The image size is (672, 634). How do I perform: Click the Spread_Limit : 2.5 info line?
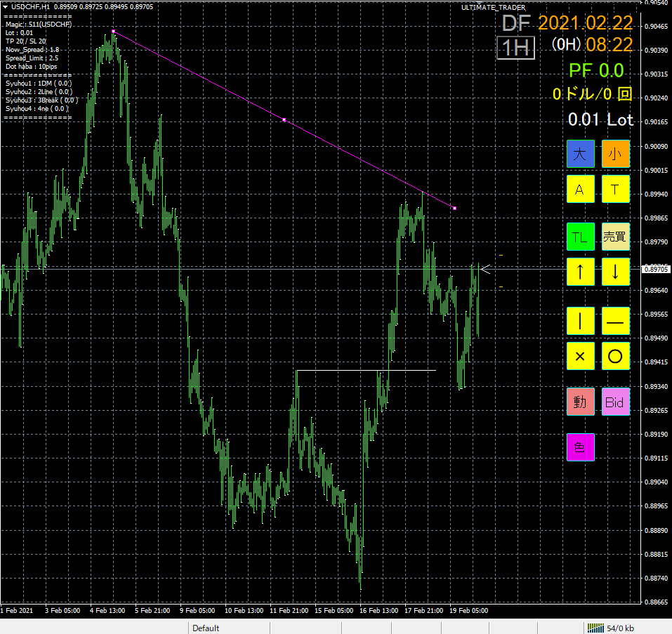(32, 58)
